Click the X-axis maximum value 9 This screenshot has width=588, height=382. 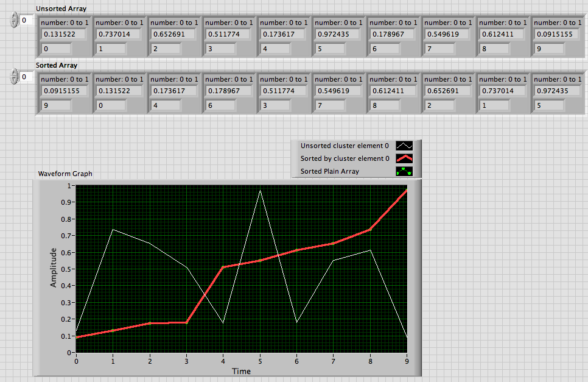click(407, 361)
